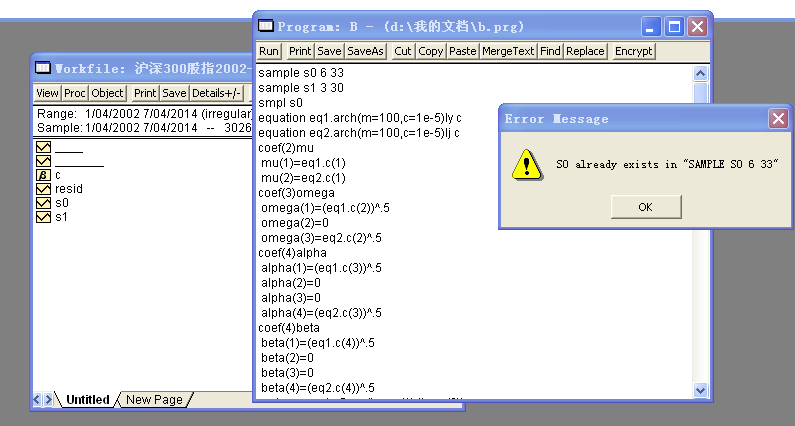795x426 pixels.
Task: Click the yellow warning icon
Action: point(527,164)
